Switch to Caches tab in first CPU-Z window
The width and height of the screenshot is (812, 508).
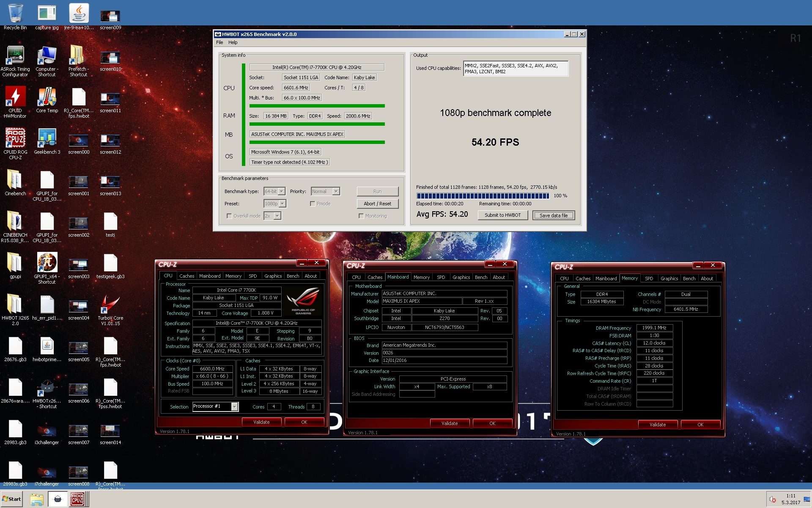pyautogui.click(x=187, y=276)
